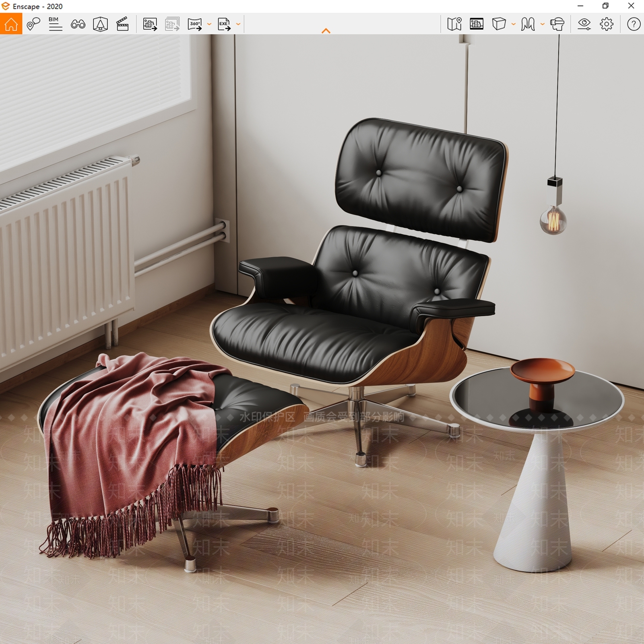Close the Enscape window
The width and height of the screenshot is (644, 644).
pyautogui.click(x=631, y=6)
